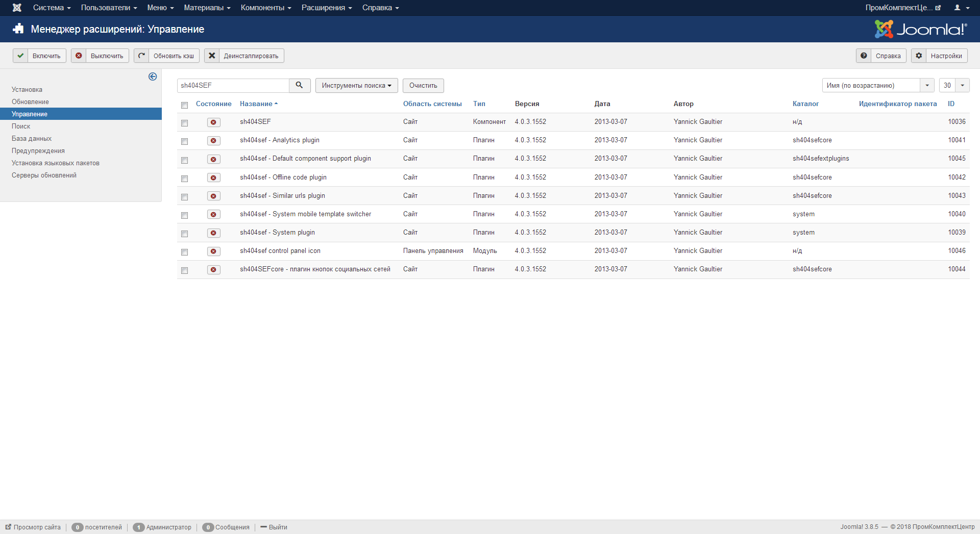980x534 pixels.
Task: Click the Деинсталлировать toolbar button
Action: [x=244, y=56]
